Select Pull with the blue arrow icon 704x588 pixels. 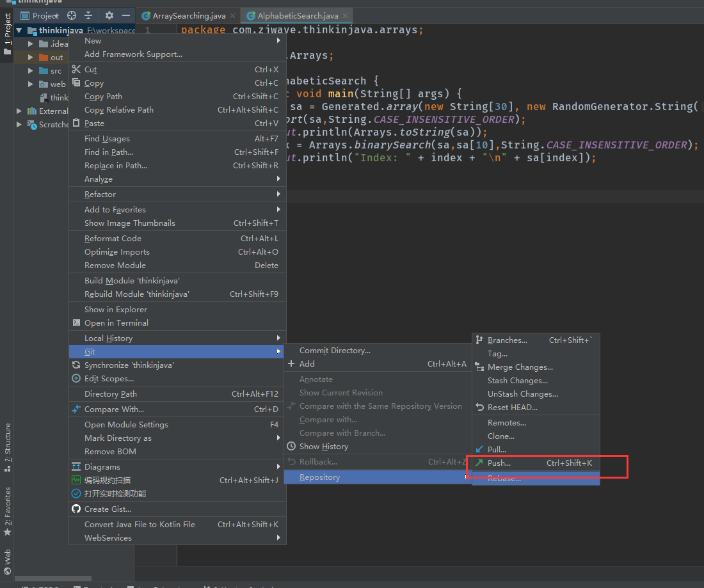(x=497, y=450)
